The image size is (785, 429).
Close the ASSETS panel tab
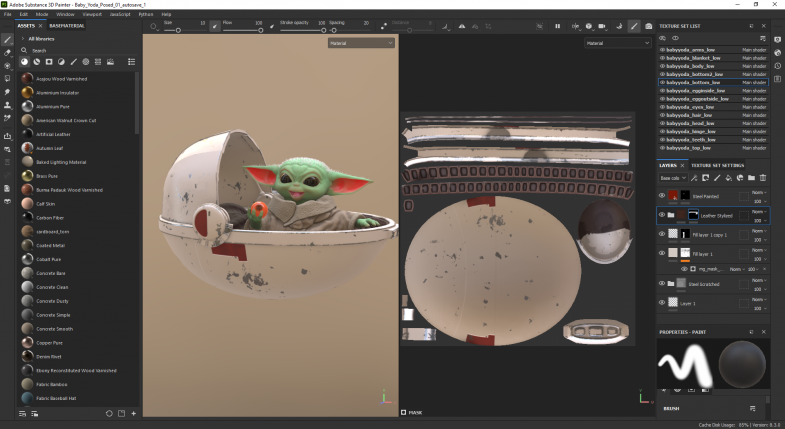41,26
